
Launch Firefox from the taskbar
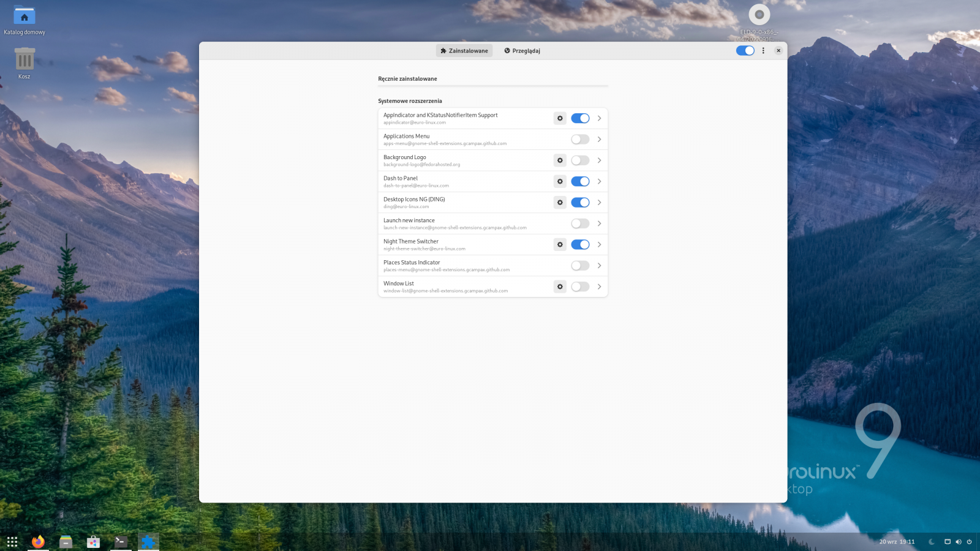(38, 542)
